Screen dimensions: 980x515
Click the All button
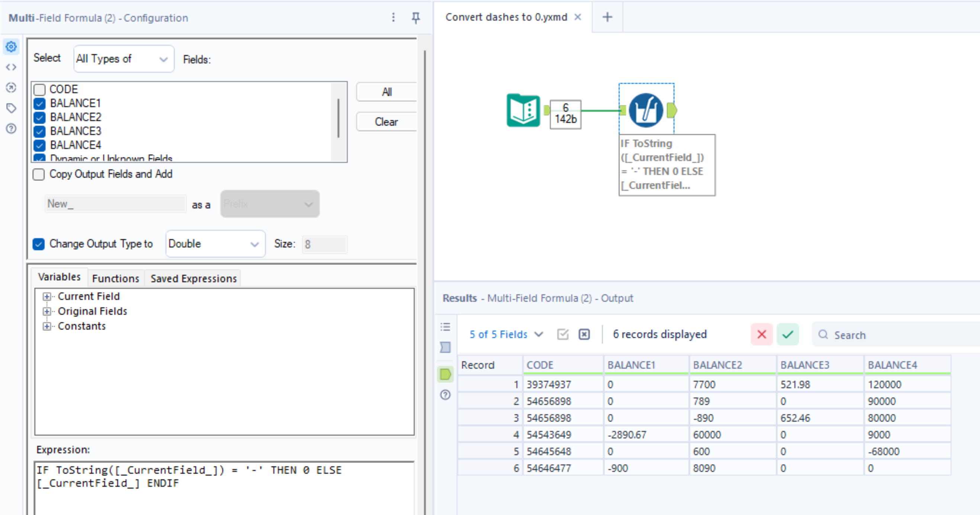[x=386, y=92]
